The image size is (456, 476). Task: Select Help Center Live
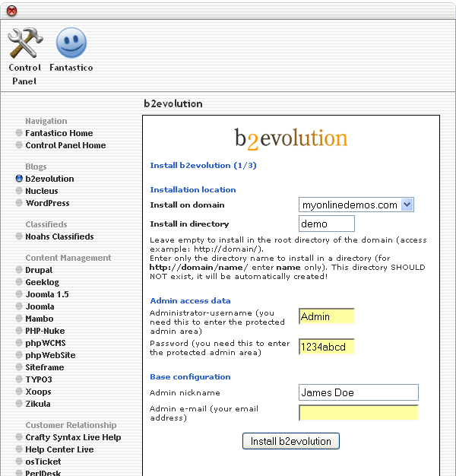(x=59, y=449)
